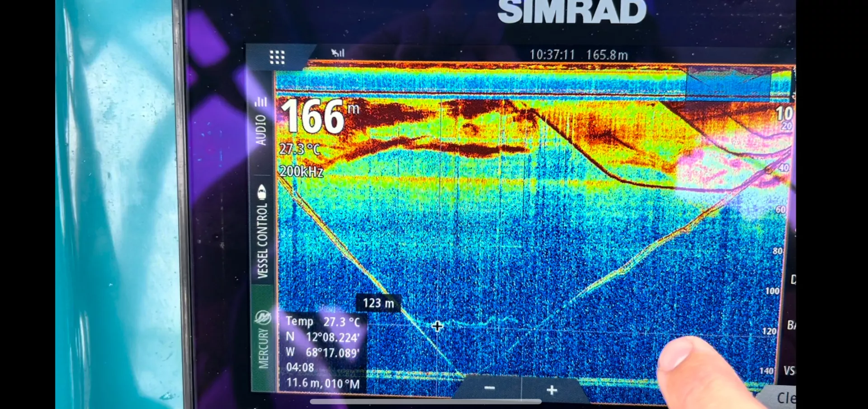Click the 100 mark on depth scale
Viewport: 868px width, 409px height.
[772, 291]
